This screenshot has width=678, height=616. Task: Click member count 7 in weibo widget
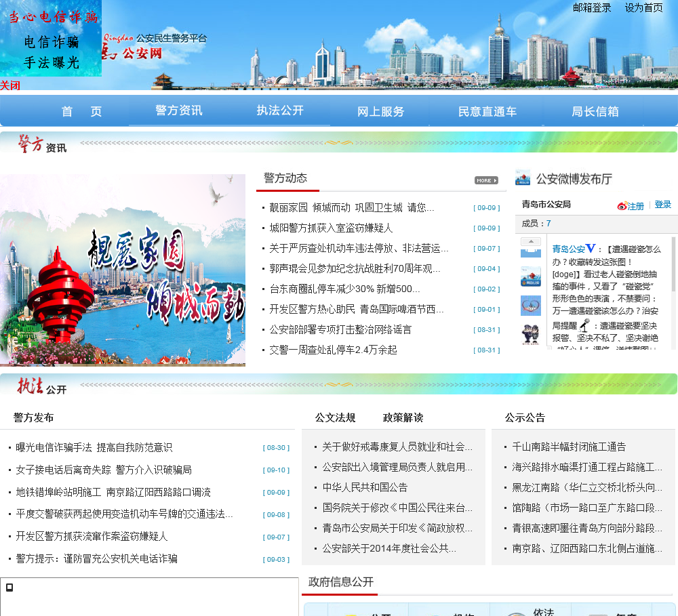[549, 224]
